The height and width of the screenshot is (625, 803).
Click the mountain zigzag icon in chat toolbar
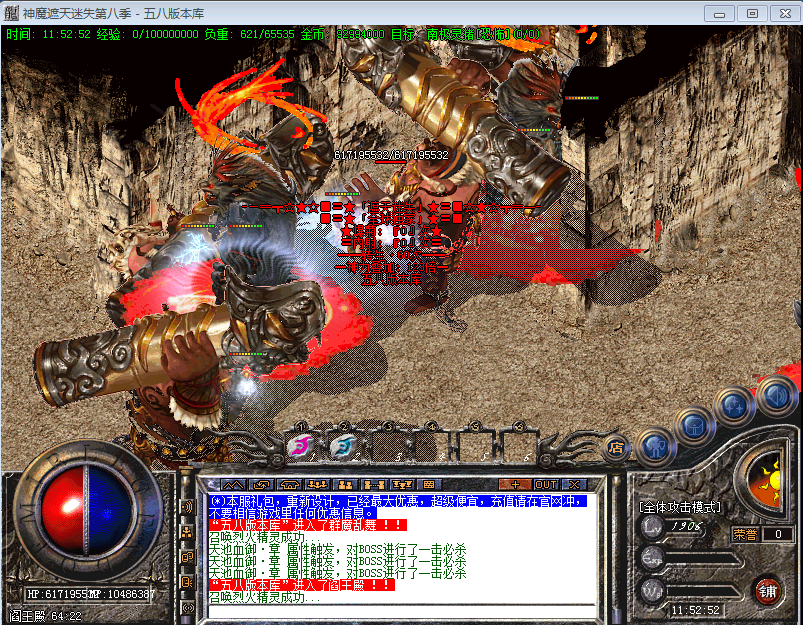(x=233, y=485)
